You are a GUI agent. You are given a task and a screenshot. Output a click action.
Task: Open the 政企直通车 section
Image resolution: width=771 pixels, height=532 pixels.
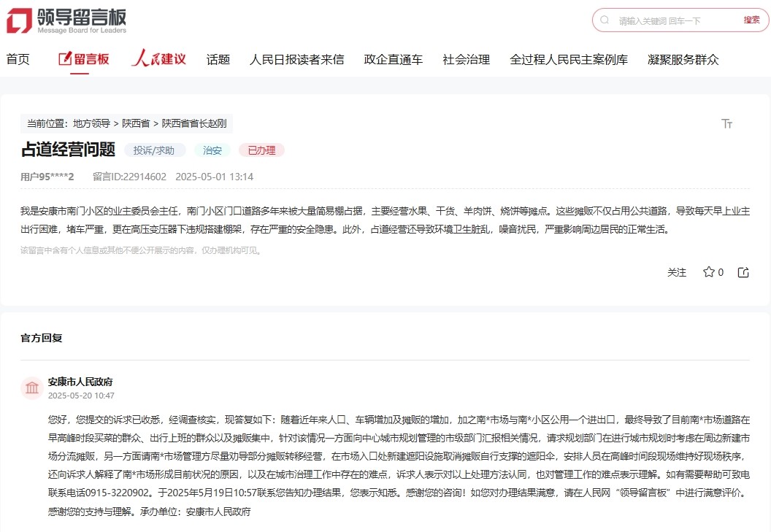coord(393,59)
